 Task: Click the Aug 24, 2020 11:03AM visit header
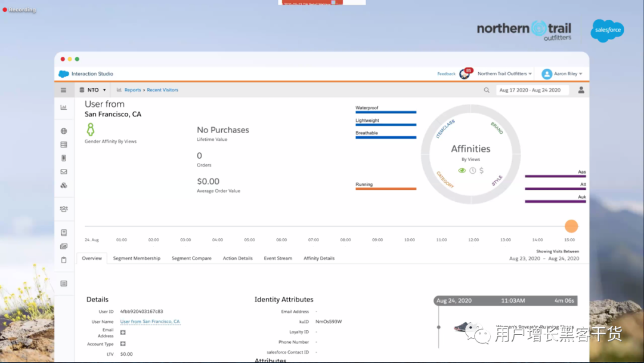click(506, 300)
